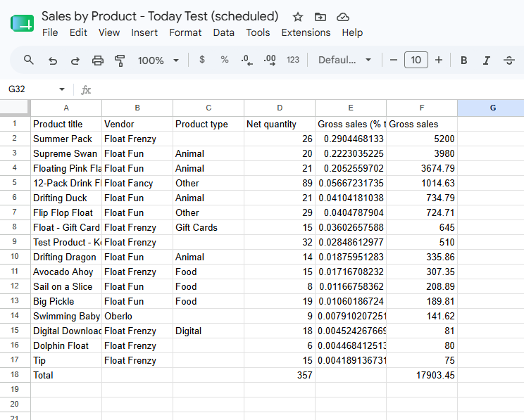Decrease decimal places
Viewport: 524px width, 420px height.
[247, 61]
